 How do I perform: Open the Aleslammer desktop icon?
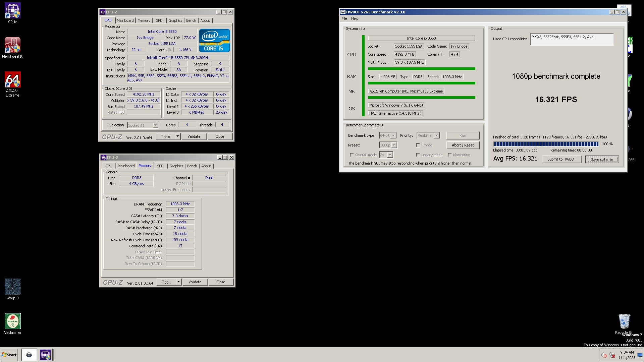(12, 323)
